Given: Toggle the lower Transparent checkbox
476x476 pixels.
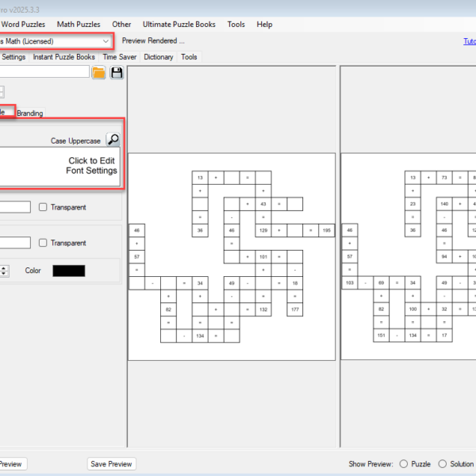Looking at the screenshot, I should [44, 244].
